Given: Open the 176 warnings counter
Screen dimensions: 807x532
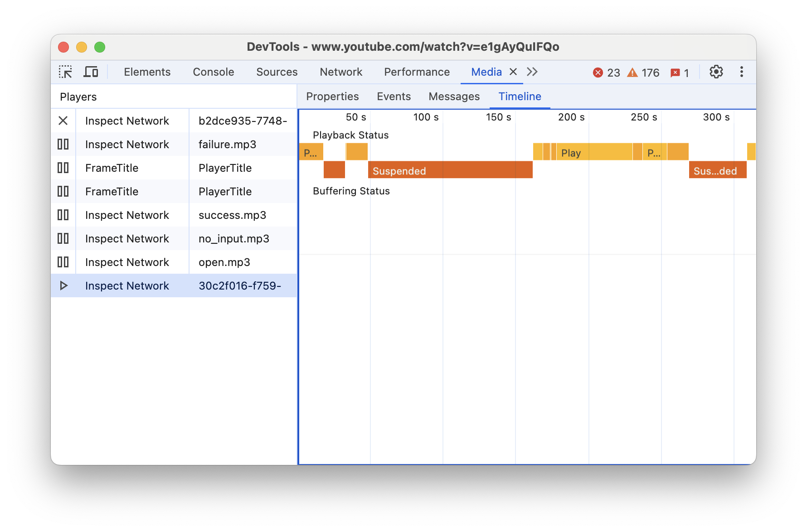Looking at the screenshot, I should pyautogui.click(x=643, y=72).
